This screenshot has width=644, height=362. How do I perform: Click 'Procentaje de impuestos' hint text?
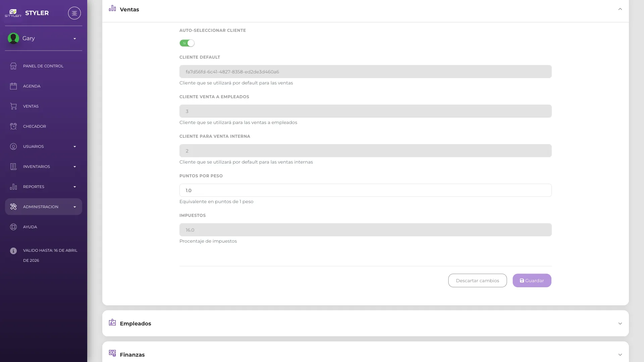[208, 241]
